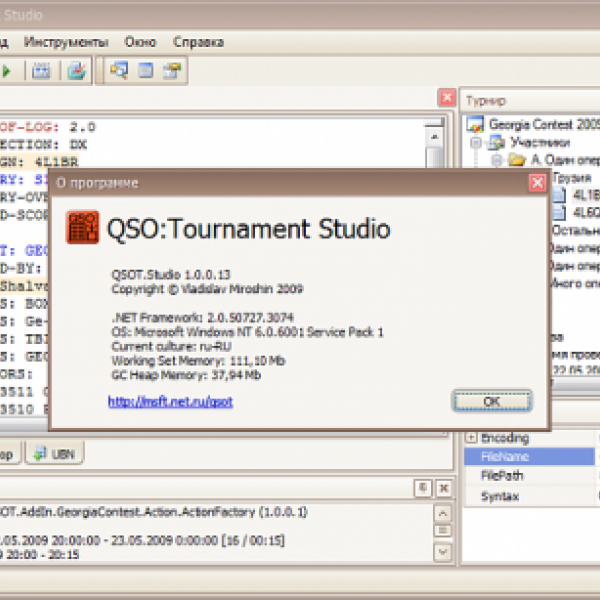Click the log editor scroll up arrow

pyautogui.click(x=435, y=137)
